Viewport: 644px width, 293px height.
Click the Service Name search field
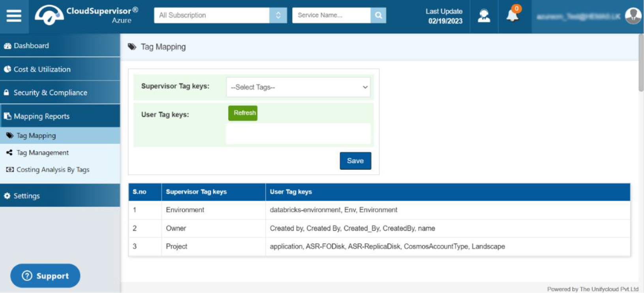coord(331,15)
